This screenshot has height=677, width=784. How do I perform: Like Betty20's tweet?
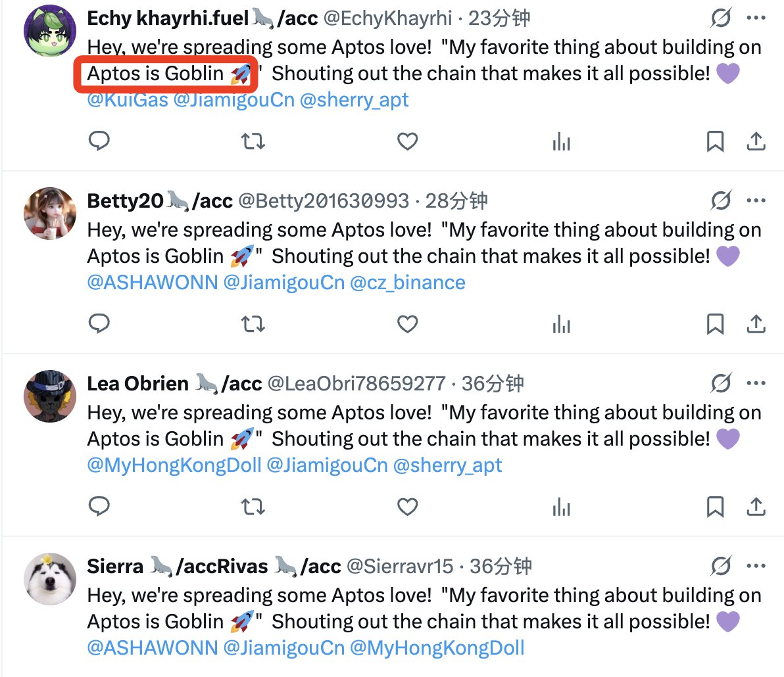(x=408, y=324)
